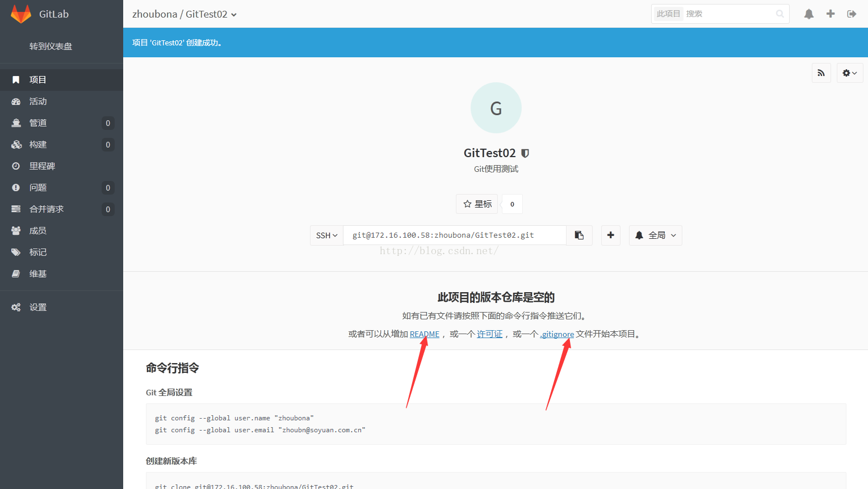The width and height of the screenshot is (868, 489).
Task: Click the star count showing 0
Action: point(512,204)
